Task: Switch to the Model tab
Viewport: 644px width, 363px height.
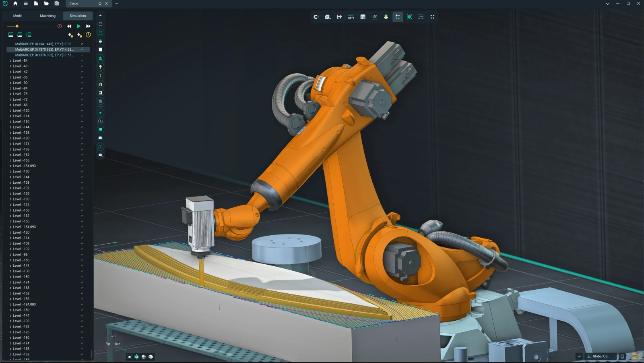Action: click(x=18, y=16)
